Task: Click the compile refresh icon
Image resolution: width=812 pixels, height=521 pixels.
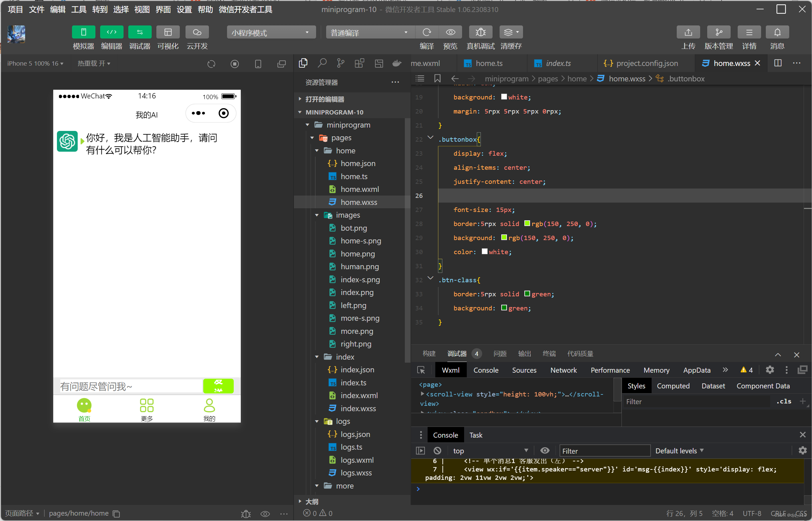Action: point(427,32)
